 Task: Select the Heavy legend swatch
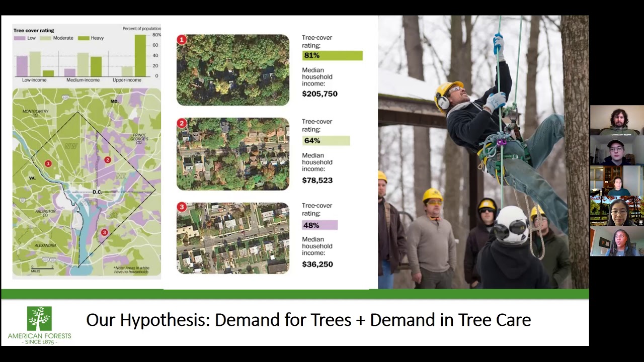click(84, 38)
